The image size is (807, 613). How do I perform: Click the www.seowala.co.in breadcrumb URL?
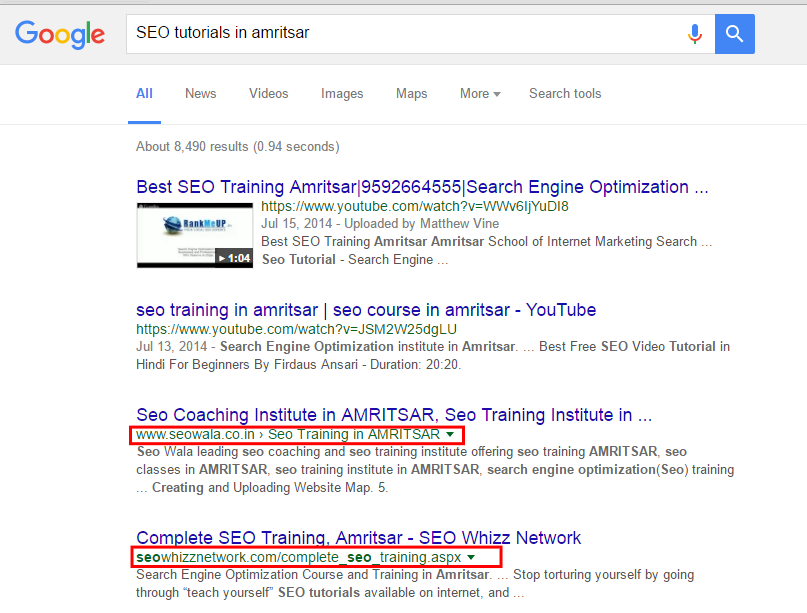click(x=288, y=434)
